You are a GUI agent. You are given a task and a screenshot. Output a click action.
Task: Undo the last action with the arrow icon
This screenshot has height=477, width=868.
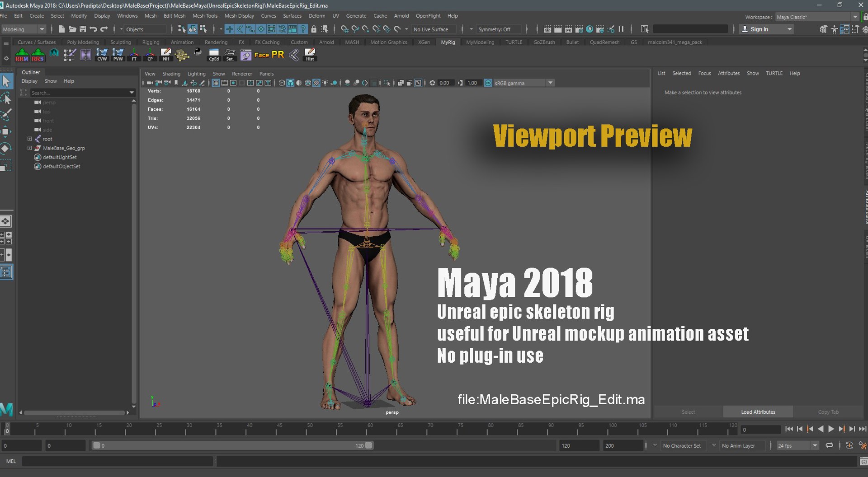point(94,29)
